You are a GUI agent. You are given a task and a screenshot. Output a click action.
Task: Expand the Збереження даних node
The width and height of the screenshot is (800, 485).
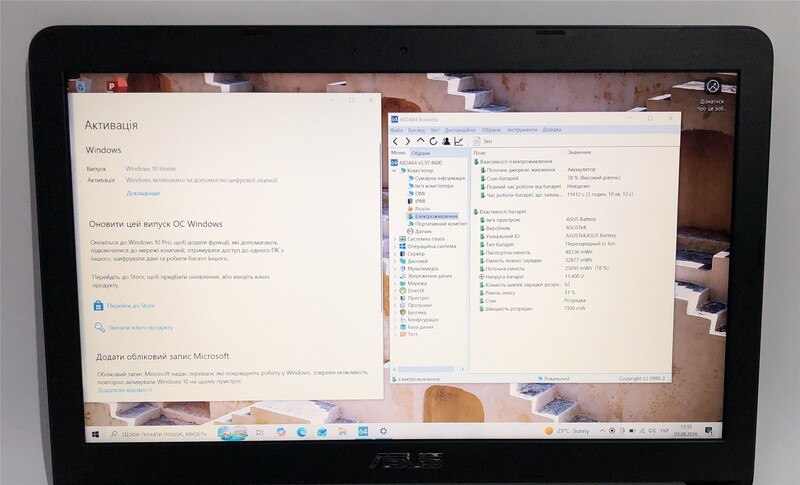coord(394,276)
